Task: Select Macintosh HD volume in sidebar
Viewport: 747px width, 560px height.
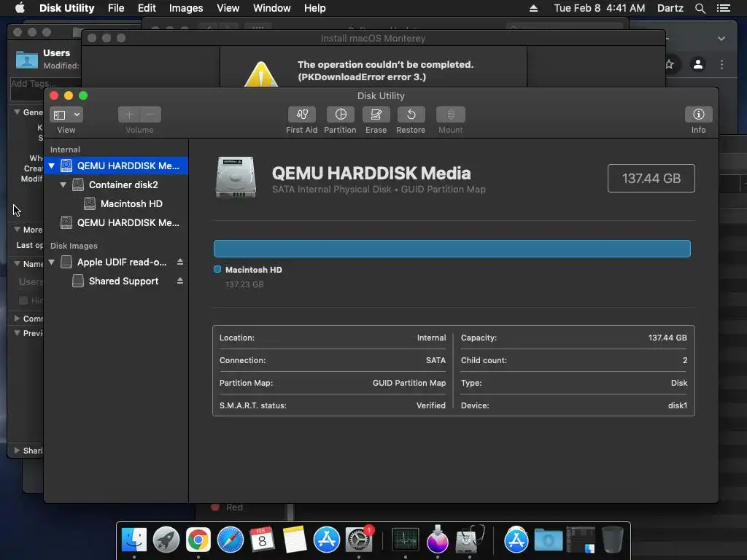Action: pyautogui.click(x=116, y=204)
